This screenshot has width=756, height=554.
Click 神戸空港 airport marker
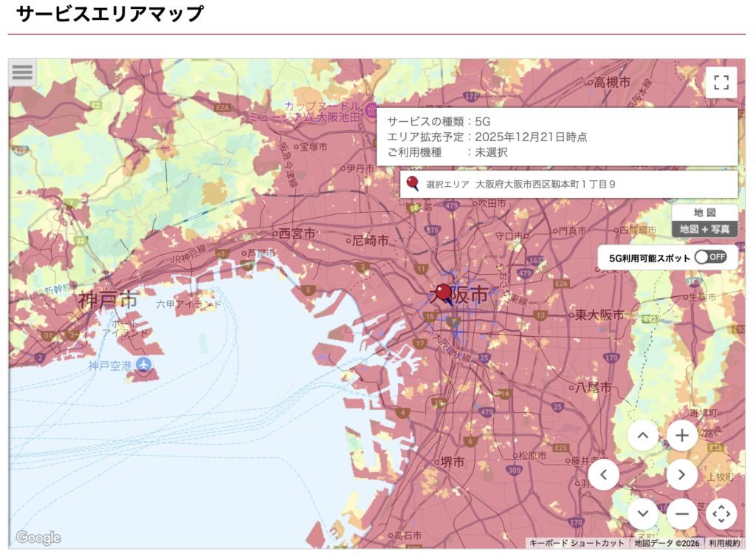(143, 365)
